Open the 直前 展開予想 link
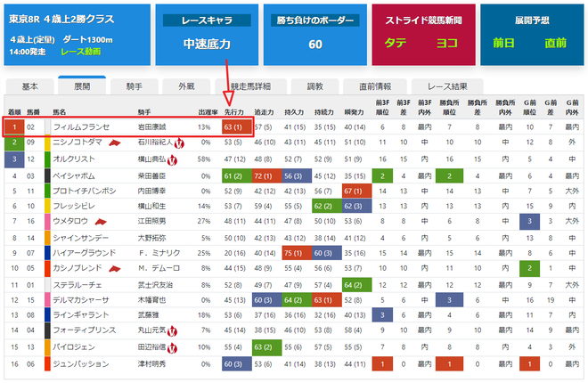This screenshot has height=383, width=588. point(555,43)
